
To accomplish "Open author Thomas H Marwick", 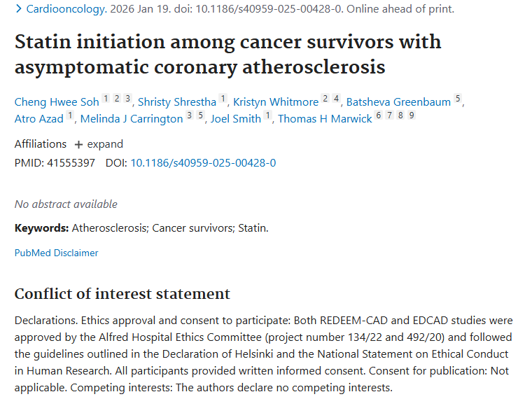I will (x=325, y=119).
